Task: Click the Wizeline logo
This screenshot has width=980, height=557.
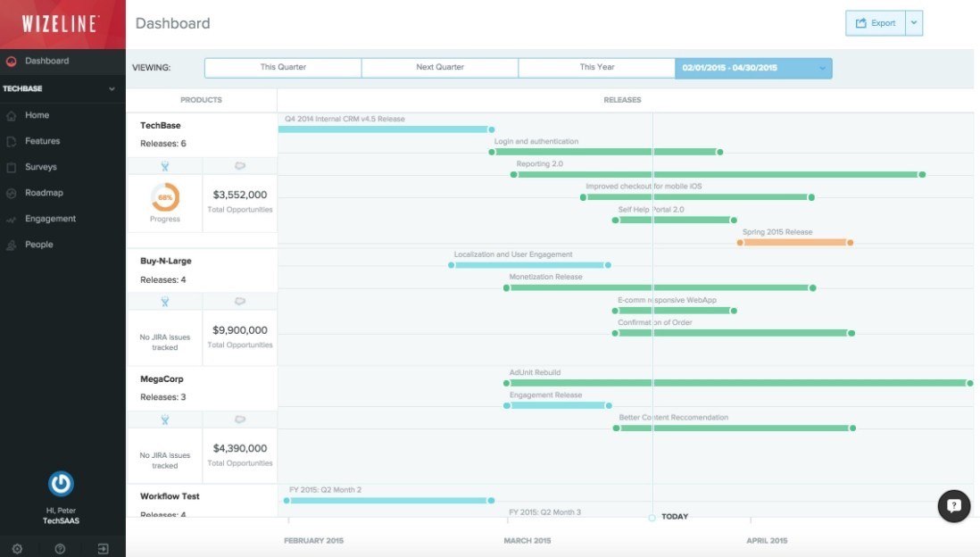Action: pos(60,24)
